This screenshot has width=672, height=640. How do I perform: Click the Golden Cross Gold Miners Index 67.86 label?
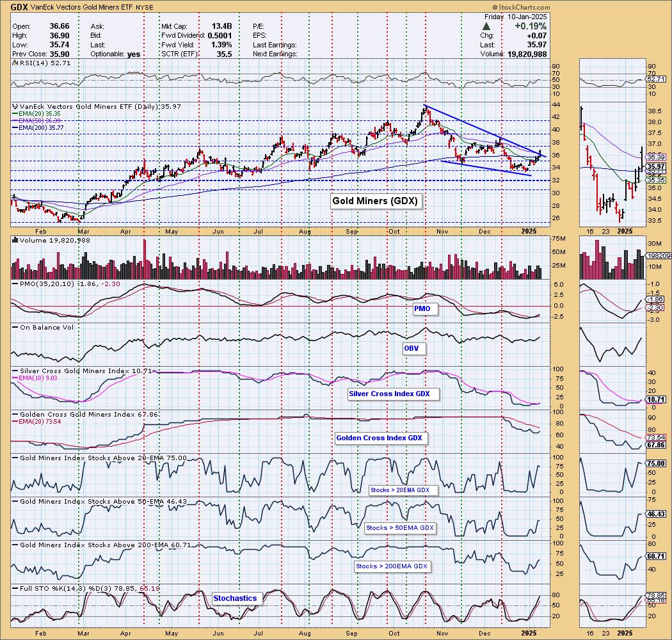(89, 415)
